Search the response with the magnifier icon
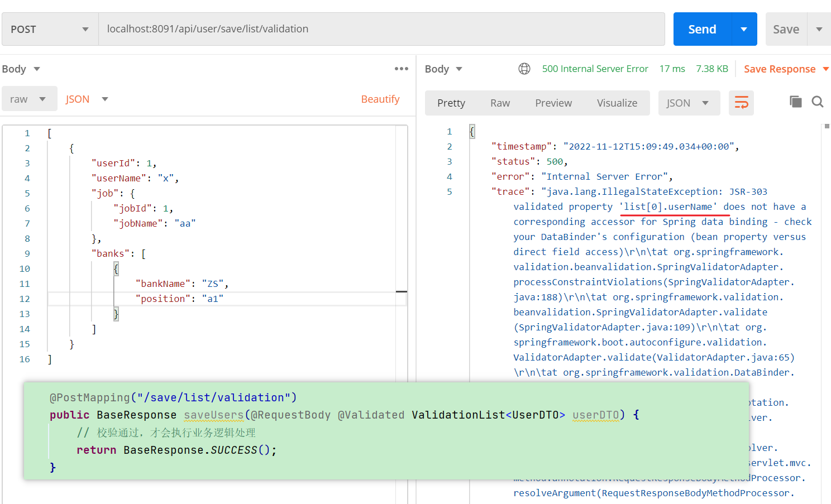Screen dimensions: 831x504 818,102
